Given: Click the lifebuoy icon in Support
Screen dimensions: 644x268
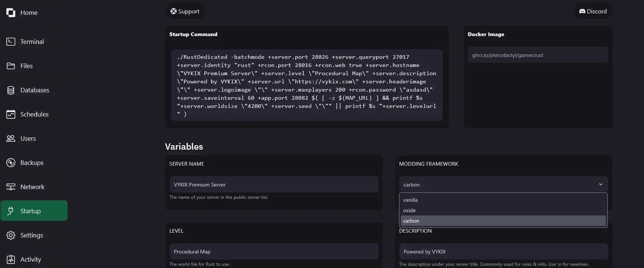Looking at the screenshot, I should (173, 11).
